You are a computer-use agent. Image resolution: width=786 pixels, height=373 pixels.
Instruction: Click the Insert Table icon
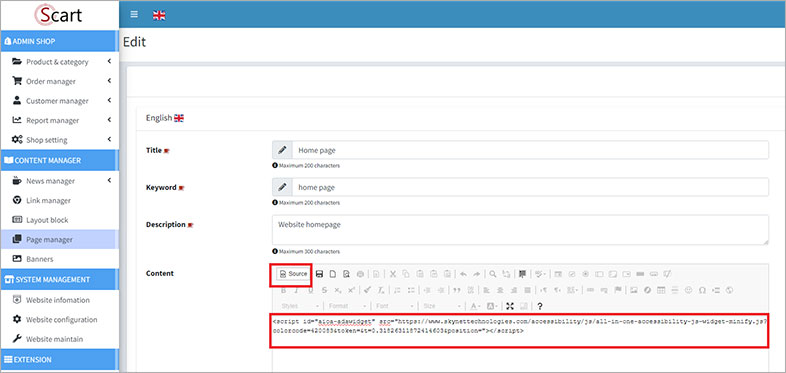(661, 290)
